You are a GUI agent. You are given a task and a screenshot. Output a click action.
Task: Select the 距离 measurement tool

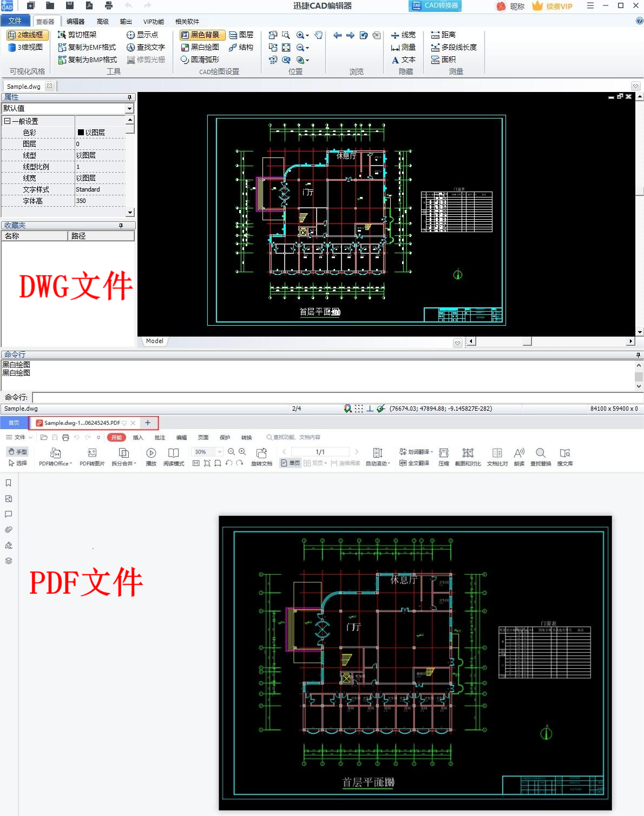[445, 34]
